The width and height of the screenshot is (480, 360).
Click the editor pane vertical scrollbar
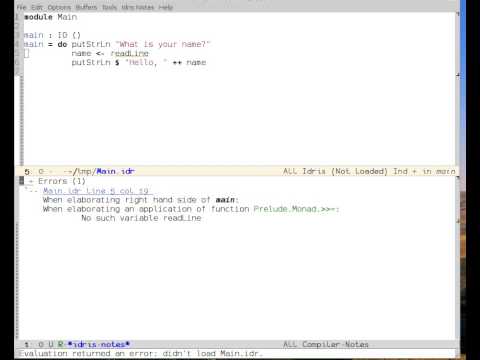[x=458, y=89]
